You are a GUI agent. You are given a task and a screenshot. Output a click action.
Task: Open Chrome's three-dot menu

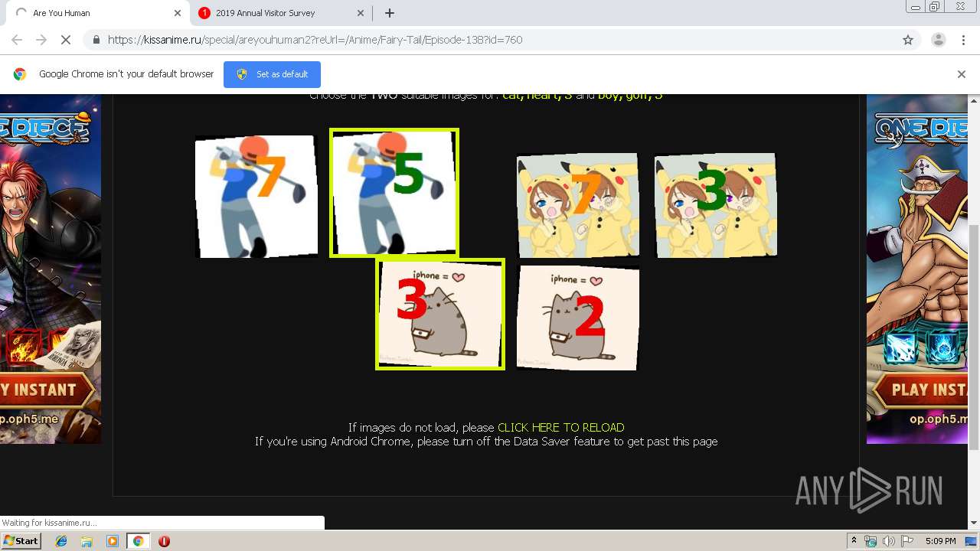963,40
